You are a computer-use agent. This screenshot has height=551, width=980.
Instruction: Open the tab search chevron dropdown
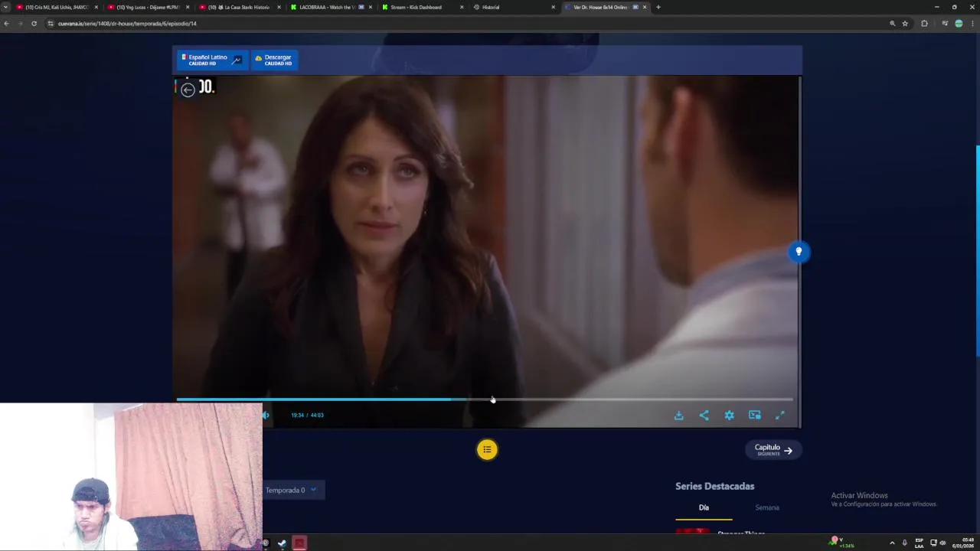pyautogui.click(x=5, y=7)
